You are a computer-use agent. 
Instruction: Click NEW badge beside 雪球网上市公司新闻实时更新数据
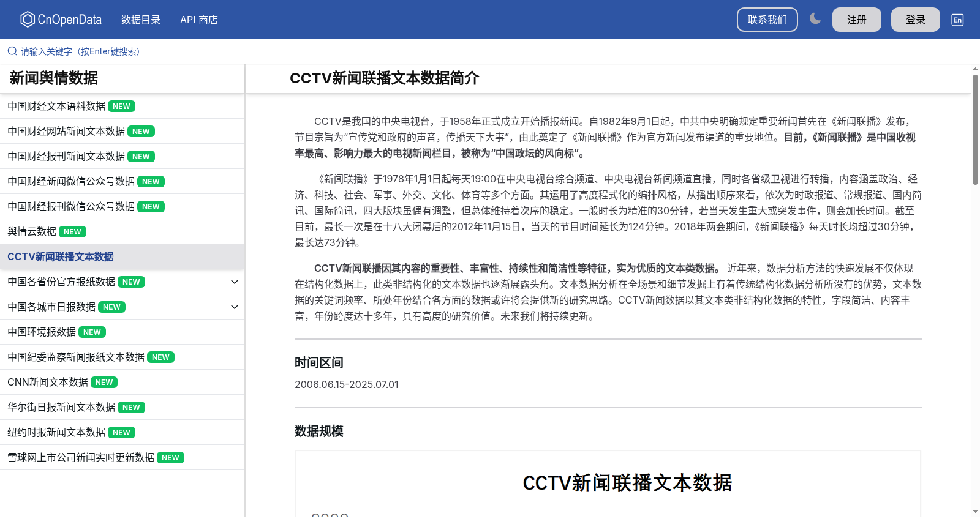pos(170,458)
